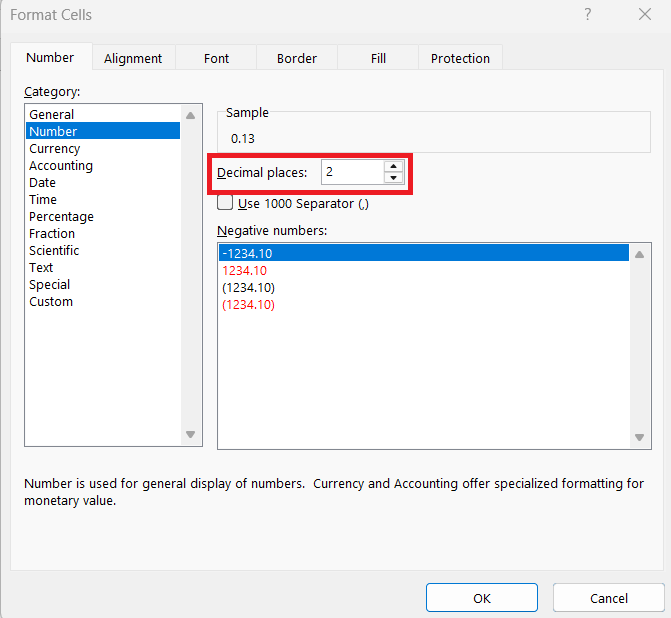Enable Use 1000 Separator checkbox
This screenshot has height=618, width=671.
coord(225,202)
